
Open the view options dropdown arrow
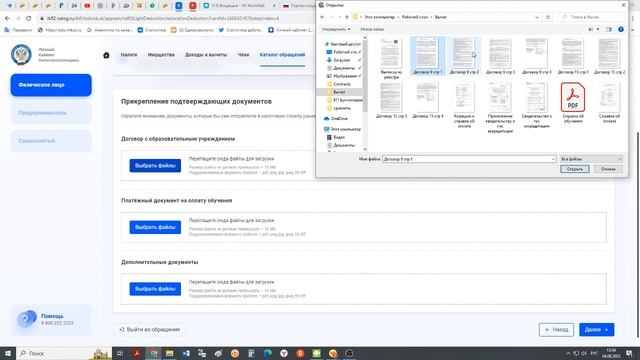[x=598, y=29]
